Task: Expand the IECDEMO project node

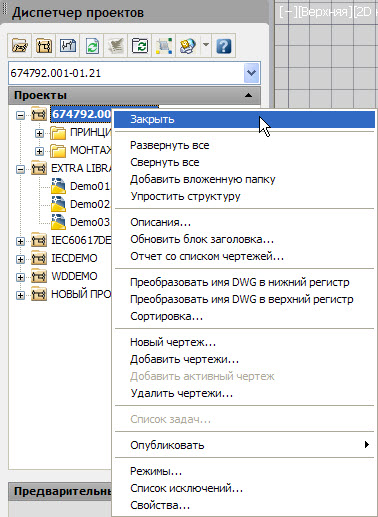Action: (x=20, y=259)
